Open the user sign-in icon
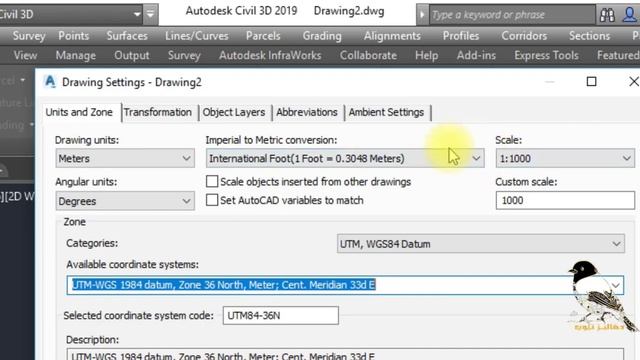The width and height of the screenshot is (640, 360). [x=629, y=15]
